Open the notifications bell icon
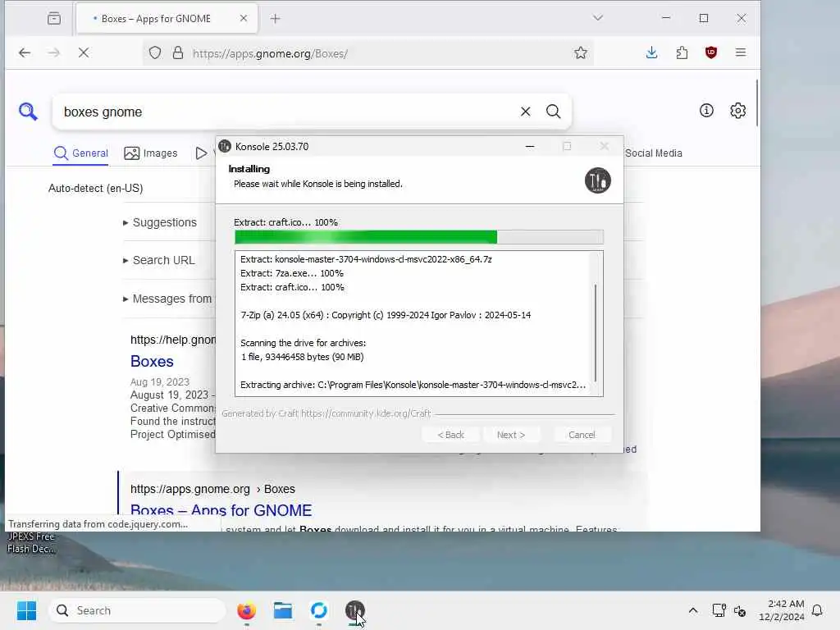The image size is (840, 630). 817,610
